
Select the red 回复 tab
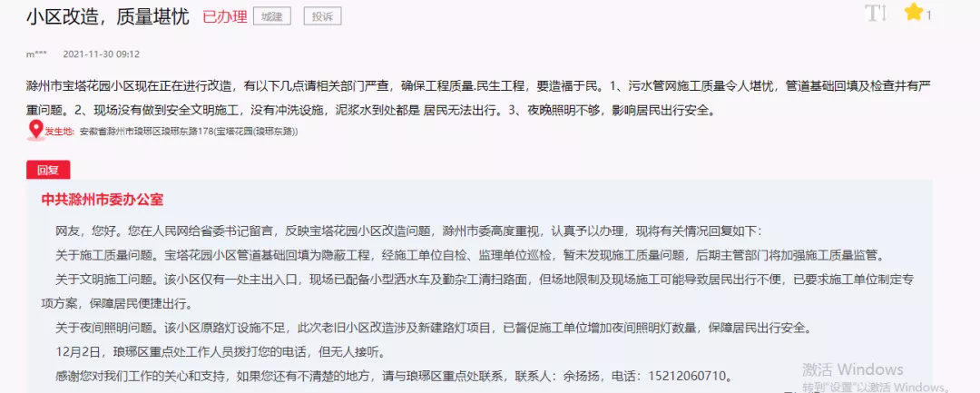point(48,170)
